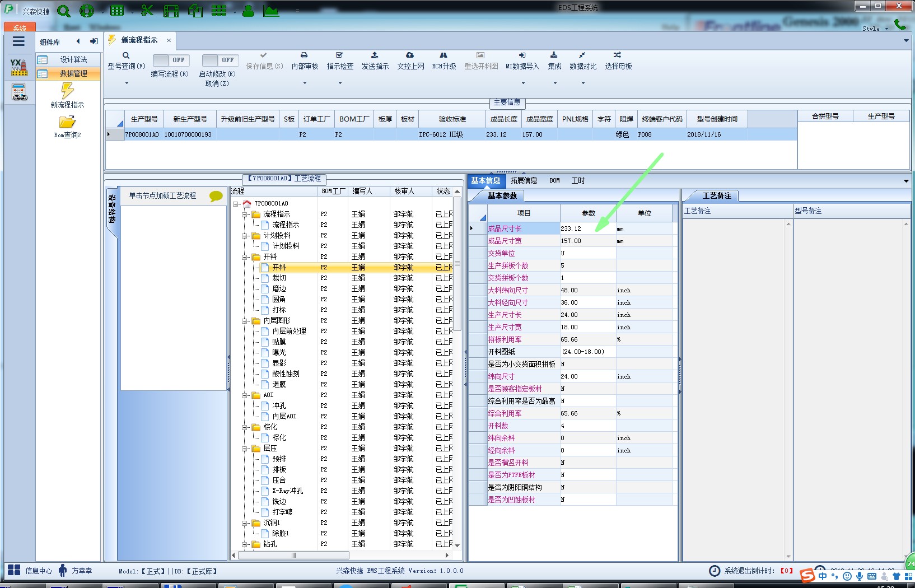Click the 生产型号 column header
The width and height of the screenshot is (915, 588).
(x=144, y=119)
